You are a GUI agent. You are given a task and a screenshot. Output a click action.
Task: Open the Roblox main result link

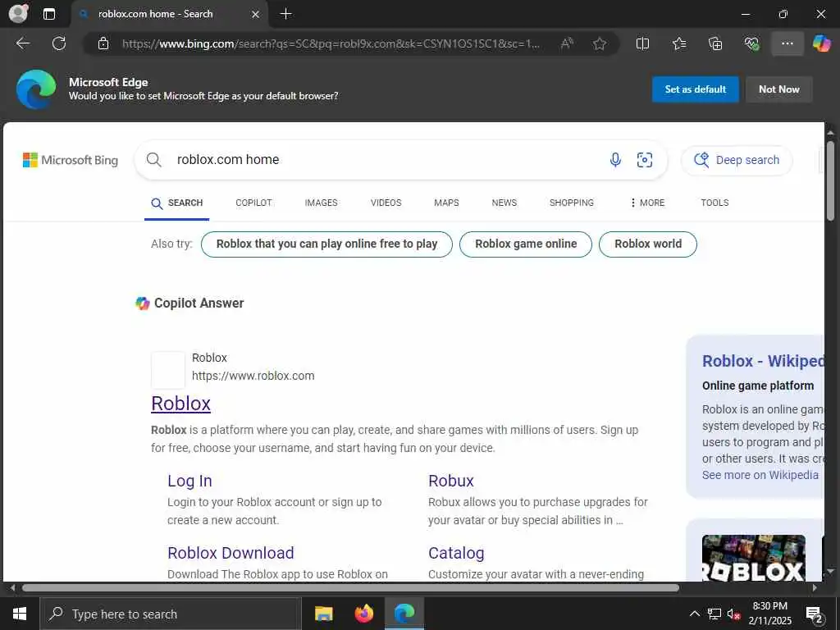click(x=181, y=404)
